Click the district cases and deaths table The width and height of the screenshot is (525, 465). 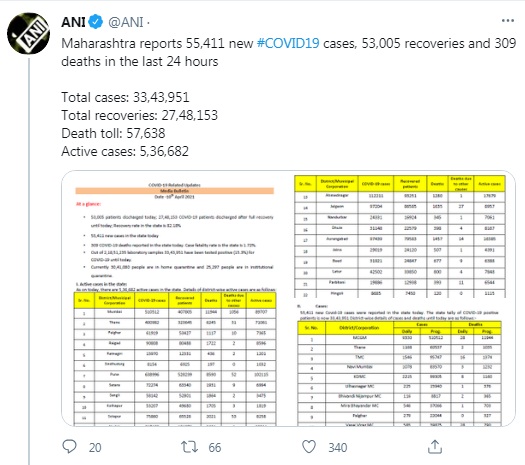[399, 373]
